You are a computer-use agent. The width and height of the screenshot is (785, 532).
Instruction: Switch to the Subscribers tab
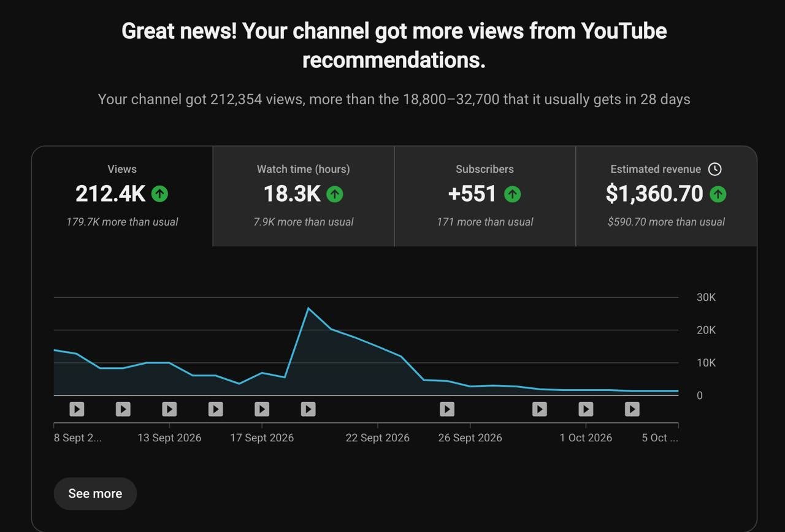485,196
